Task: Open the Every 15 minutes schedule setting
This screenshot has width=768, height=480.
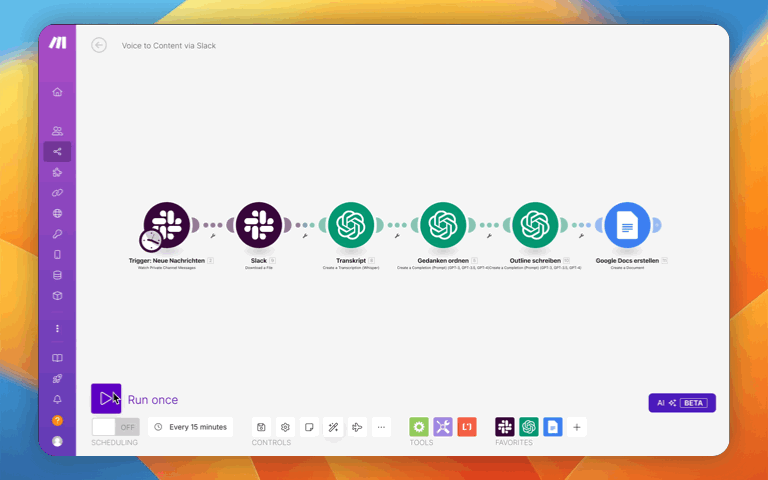Action: click(x=191, y=427)
